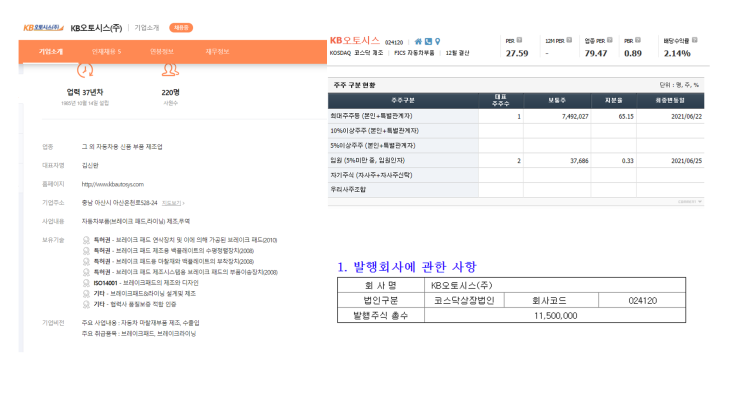Open the 전체채용 5 tab

click(107, 52)
